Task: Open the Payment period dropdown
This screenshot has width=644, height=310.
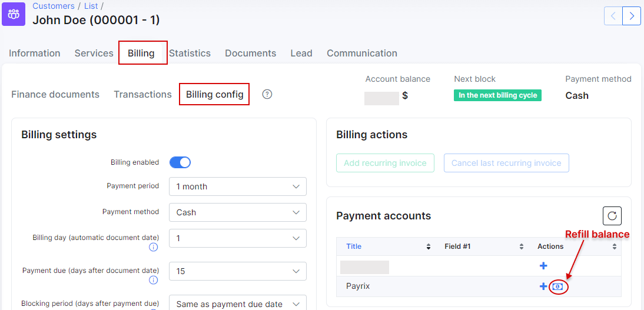Action: click(237, 186)
